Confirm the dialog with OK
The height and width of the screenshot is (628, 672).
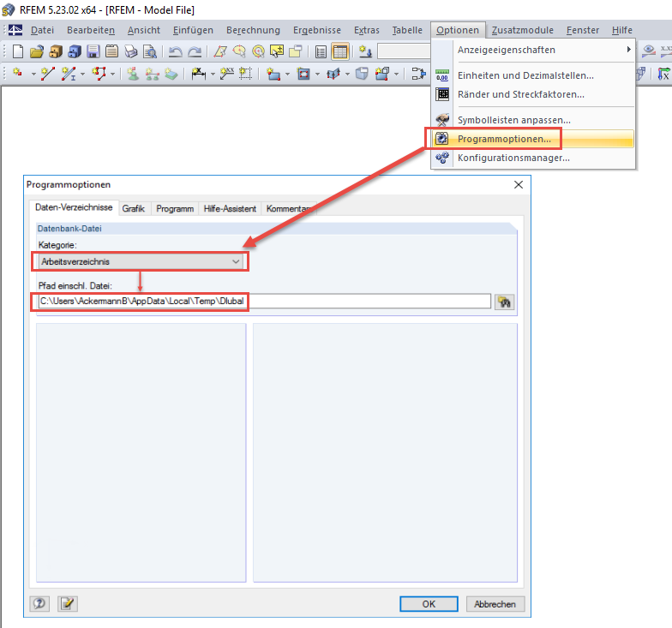(429, 604)
